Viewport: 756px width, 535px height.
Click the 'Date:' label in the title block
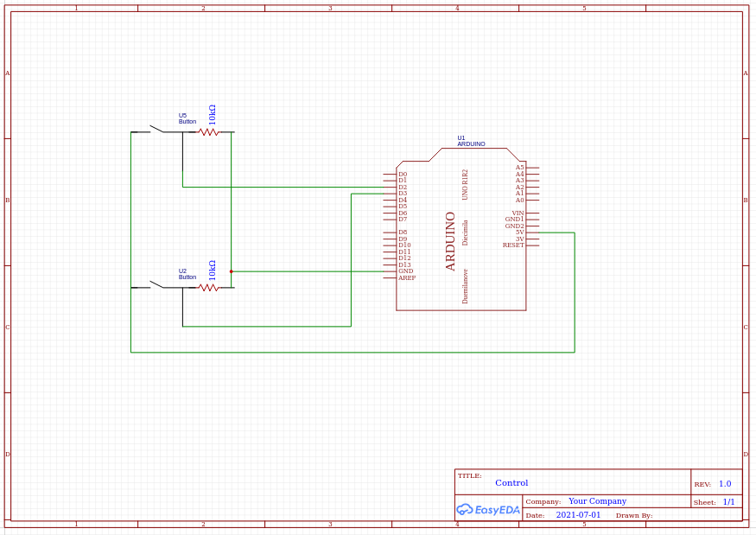pyautogui.click(x=535, y=516)
